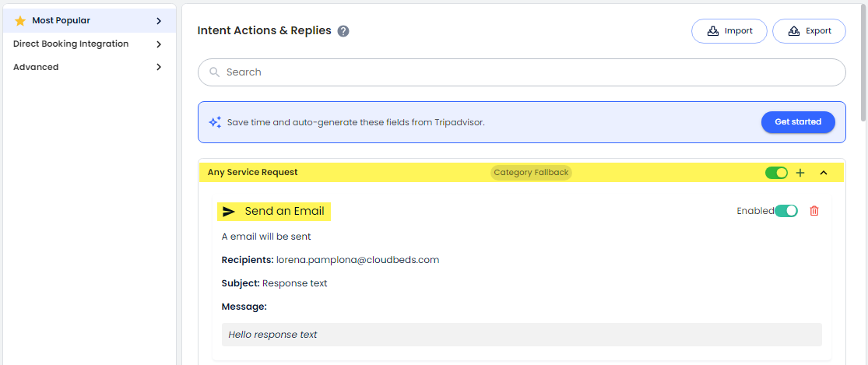Click the vertical page scrollbar

pyautogui.click(x=863, y=62)
